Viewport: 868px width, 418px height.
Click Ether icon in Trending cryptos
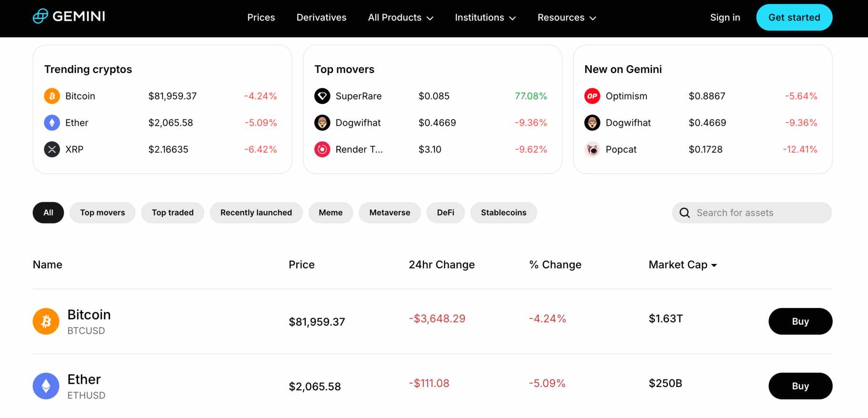click(x=52, y=122)
